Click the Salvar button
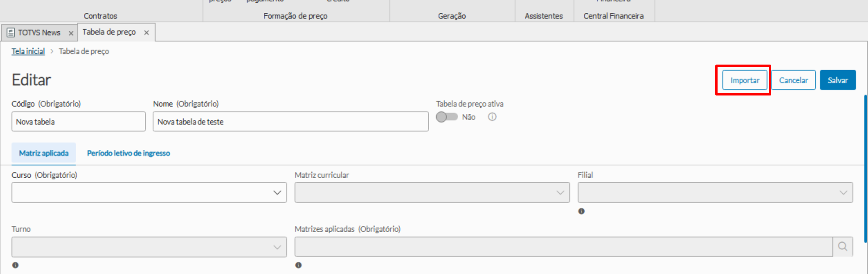 (838, 80)
